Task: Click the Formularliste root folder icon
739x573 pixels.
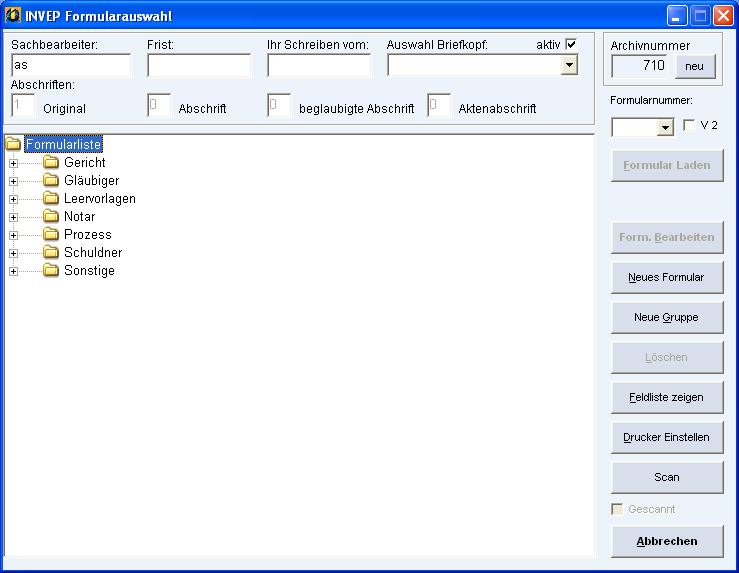Action: [13, 145]
